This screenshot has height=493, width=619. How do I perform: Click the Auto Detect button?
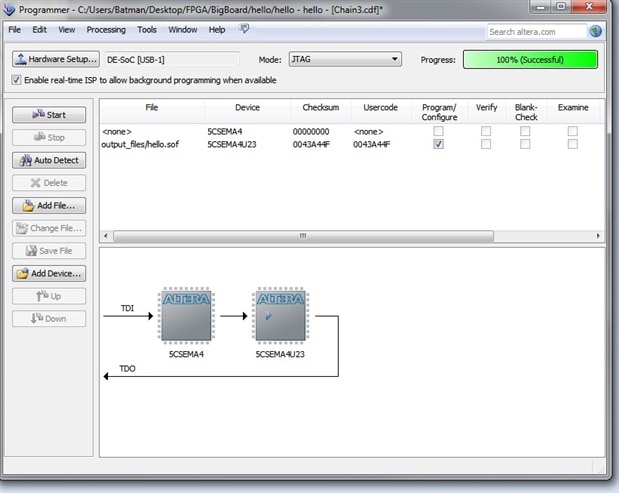click(49, 160)
